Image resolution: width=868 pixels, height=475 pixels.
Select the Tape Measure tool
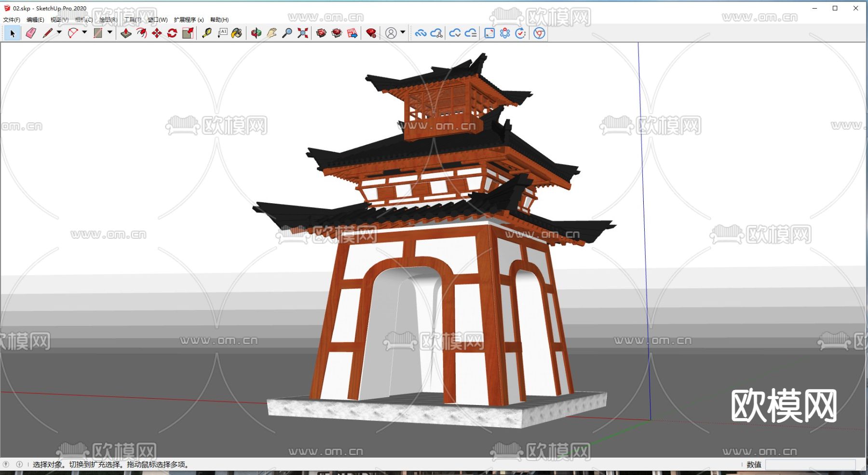tap(207, 33)
